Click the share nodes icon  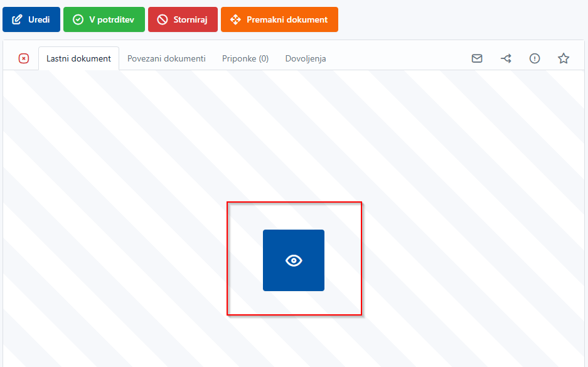[x=506, y=58]
